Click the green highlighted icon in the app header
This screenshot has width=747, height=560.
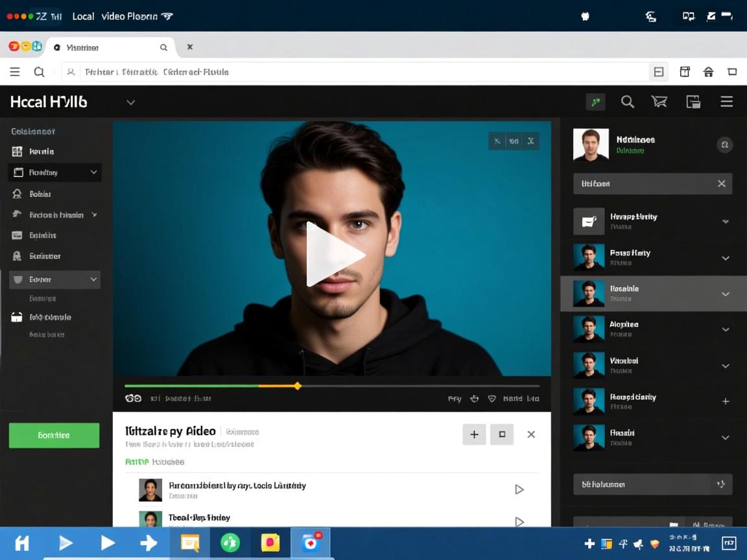coord(595,102)
